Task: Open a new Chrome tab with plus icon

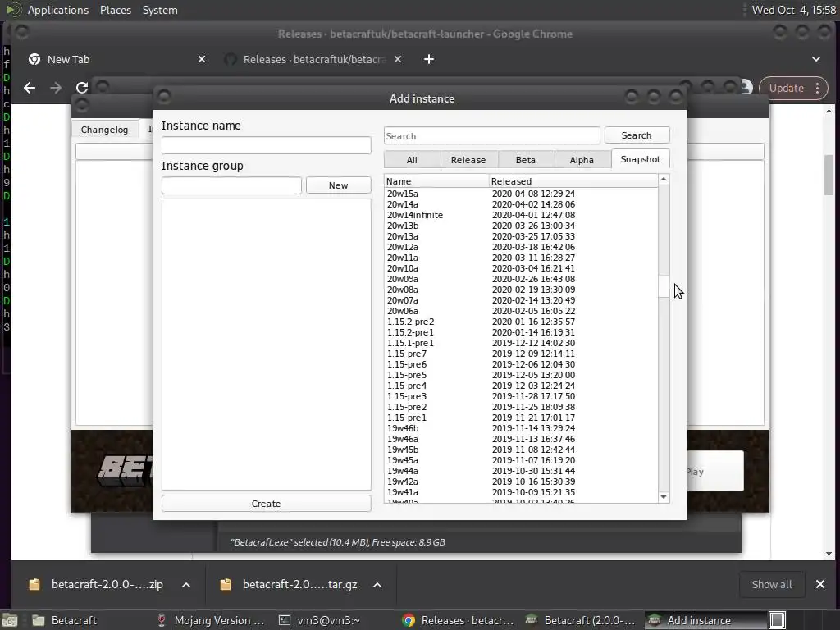Action: coord(428,59)
